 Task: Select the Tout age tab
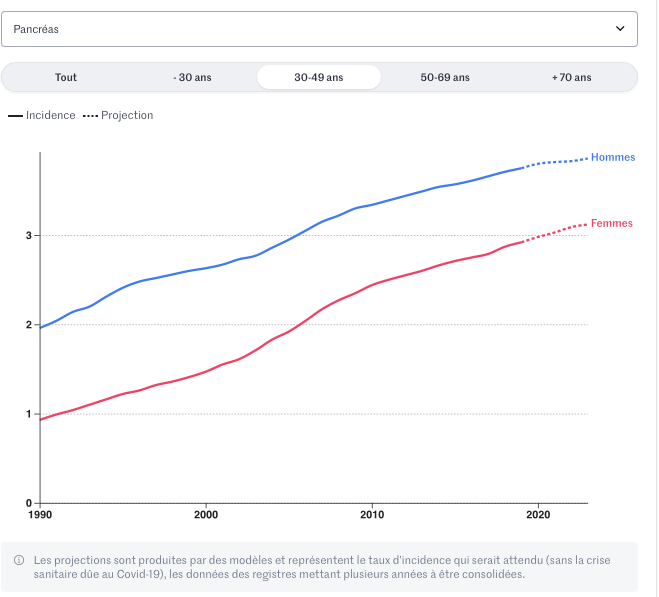coord(66,77)
